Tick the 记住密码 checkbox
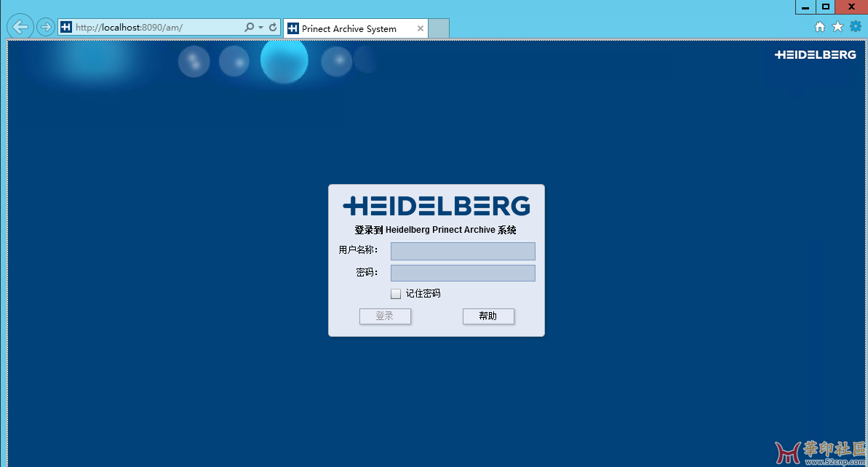This screenshot has height=467, width=868. (x=396, y=294)
